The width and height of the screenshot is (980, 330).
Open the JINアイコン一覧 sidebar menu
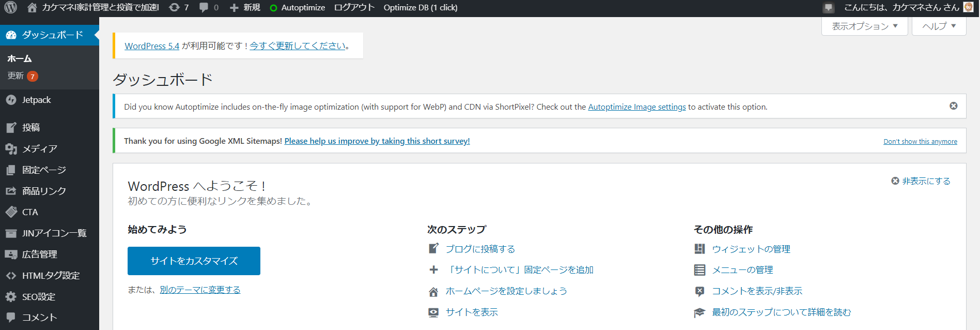(50, 233)
